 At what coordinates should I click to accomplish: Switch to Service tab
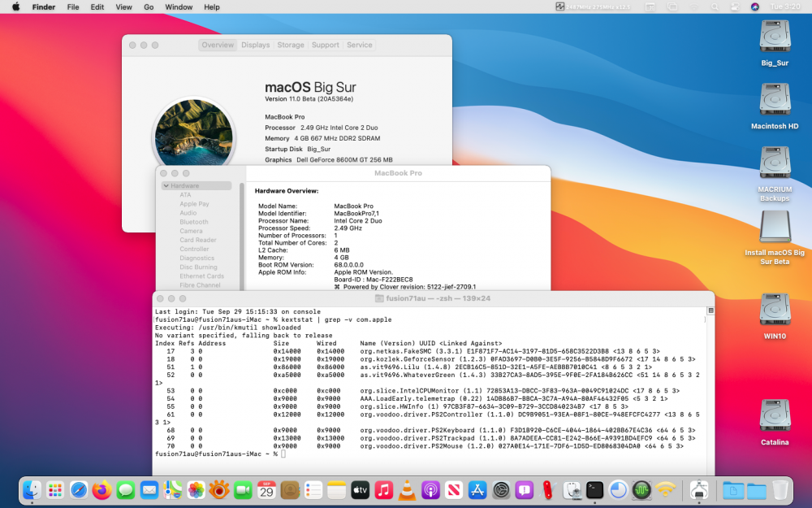360,45
